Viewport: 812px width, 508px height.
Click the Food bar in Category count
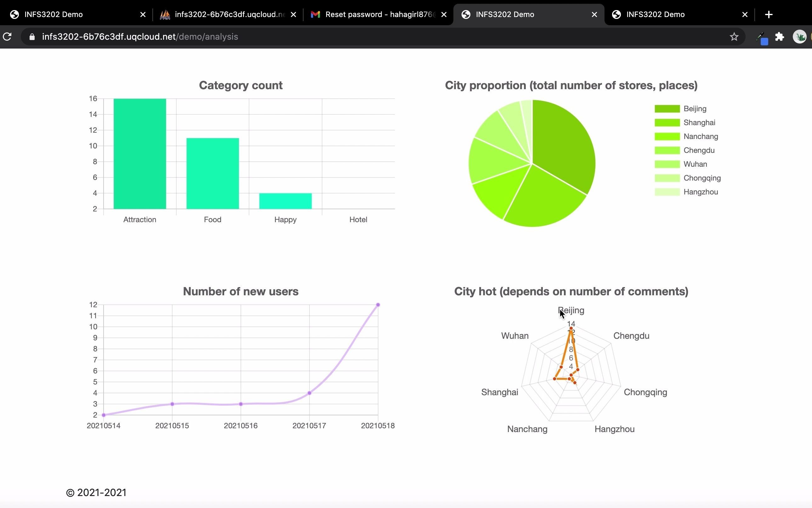click(x=213, y=173)
